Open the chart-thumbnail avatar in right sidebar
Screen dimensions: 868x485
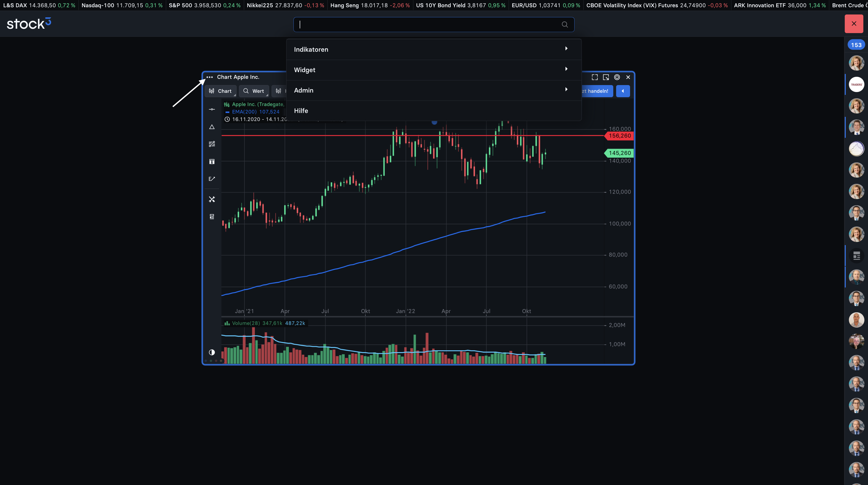tap(856, 149)
